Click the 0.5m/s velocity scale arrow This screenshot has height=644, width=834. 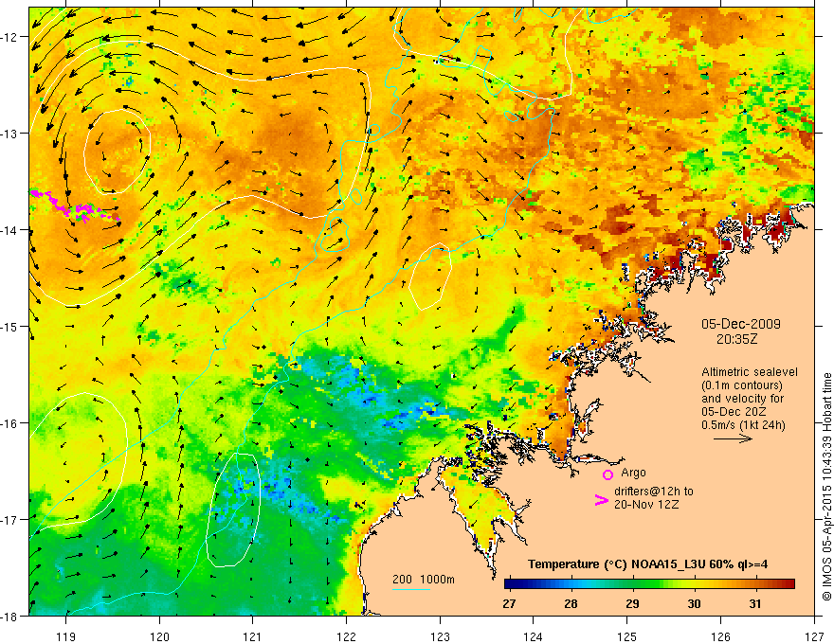coord(733,438)
